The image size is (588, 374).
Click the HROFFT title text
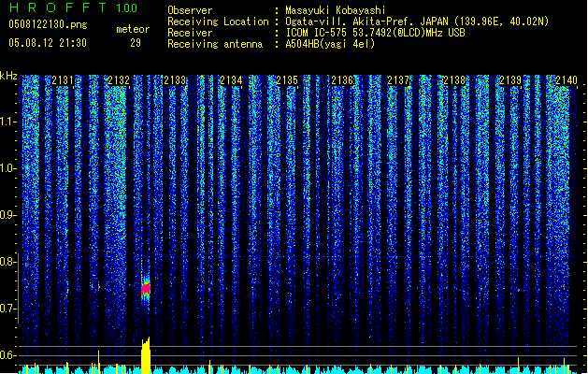(58, 7)
